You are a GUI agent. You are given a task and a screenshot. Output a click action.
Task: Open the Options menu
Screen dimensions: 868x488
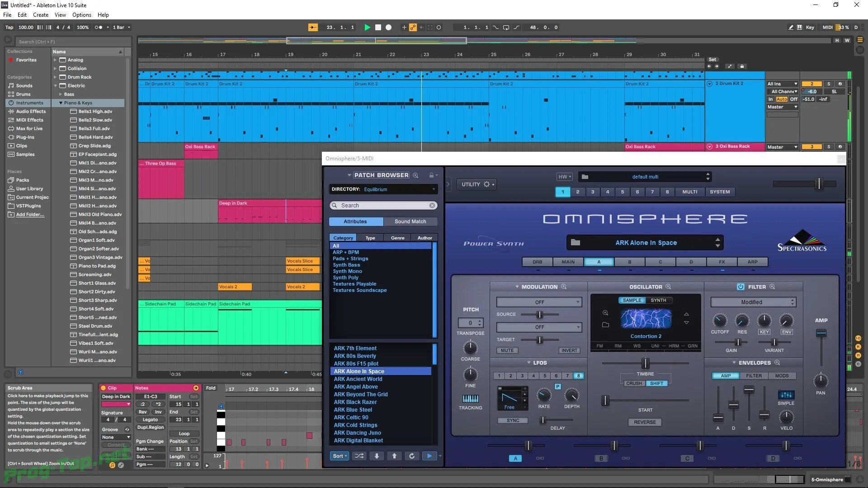tap(82, 15)
